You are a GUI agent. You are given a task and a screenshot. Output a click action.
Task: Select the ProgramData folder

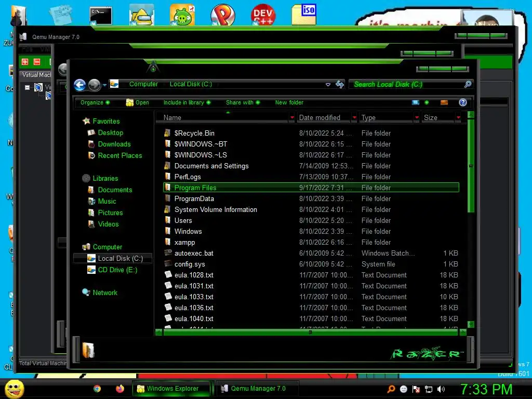click(x=194, y=199)
